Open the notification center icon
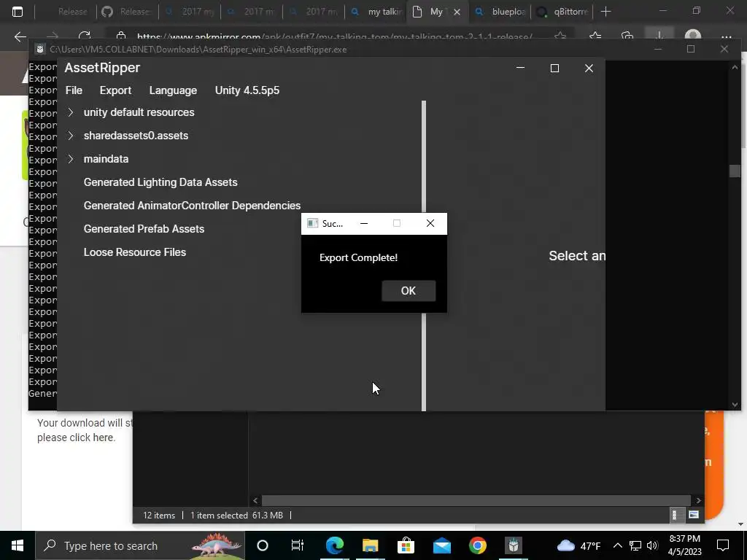This screenshot has height=560, width=747. [x=723, y=545]
